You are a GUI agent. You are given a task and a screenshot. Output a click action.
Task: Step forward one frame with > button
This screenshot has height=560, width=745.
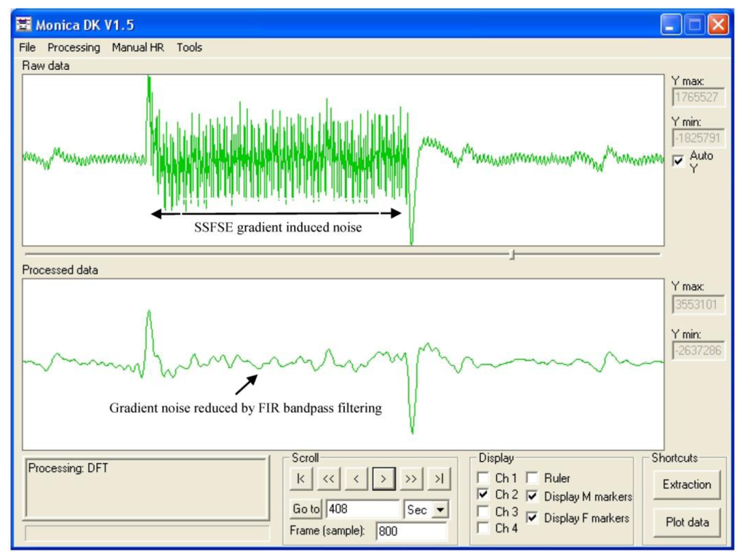pyautogui.click(x=384, y=479)
